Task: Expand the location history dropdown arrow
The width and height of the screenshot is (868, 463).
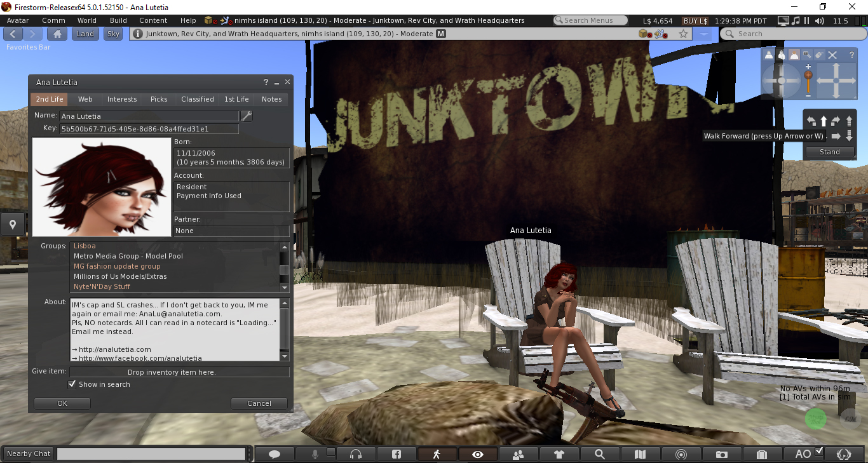Action: tap(703, 34)
